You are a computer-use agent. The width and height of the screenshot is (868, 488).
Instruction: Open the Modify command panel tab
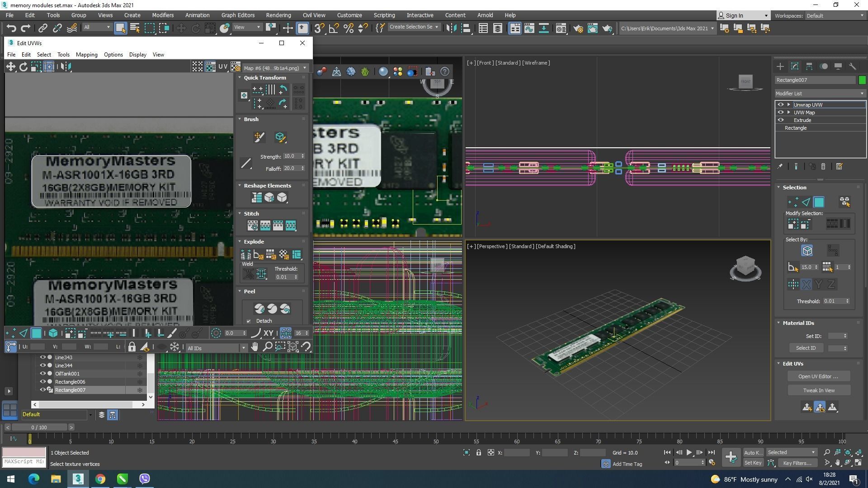794,66
